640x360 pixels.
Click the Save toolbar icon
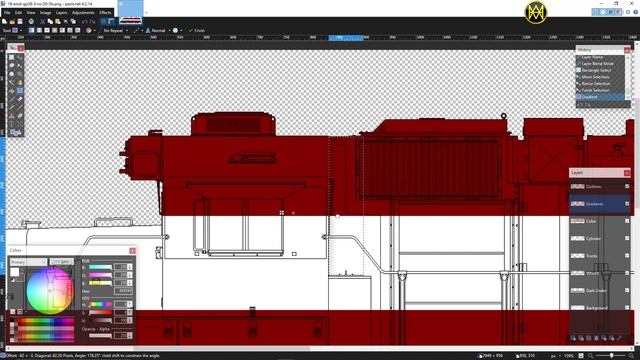coord(20,21)
